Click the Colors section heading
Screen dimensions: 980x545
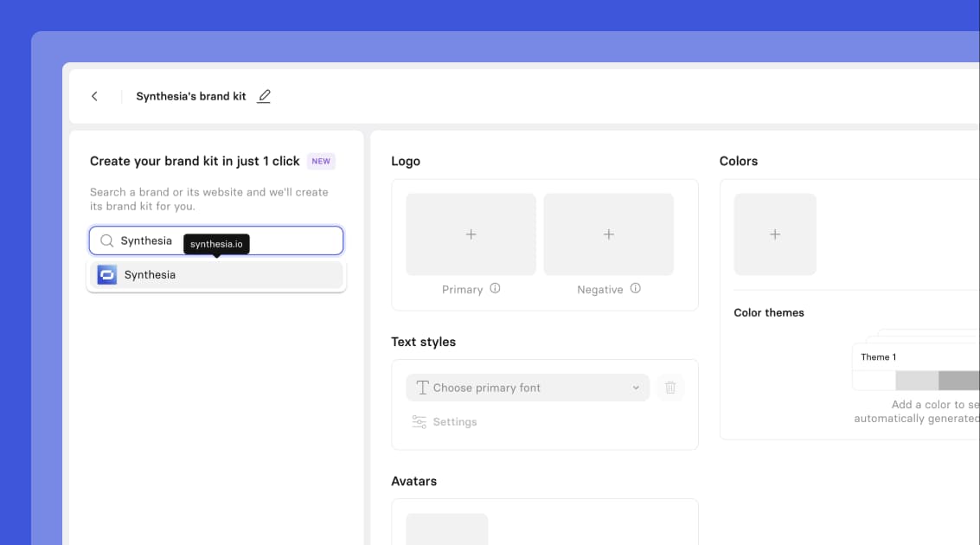click(739, 161)
